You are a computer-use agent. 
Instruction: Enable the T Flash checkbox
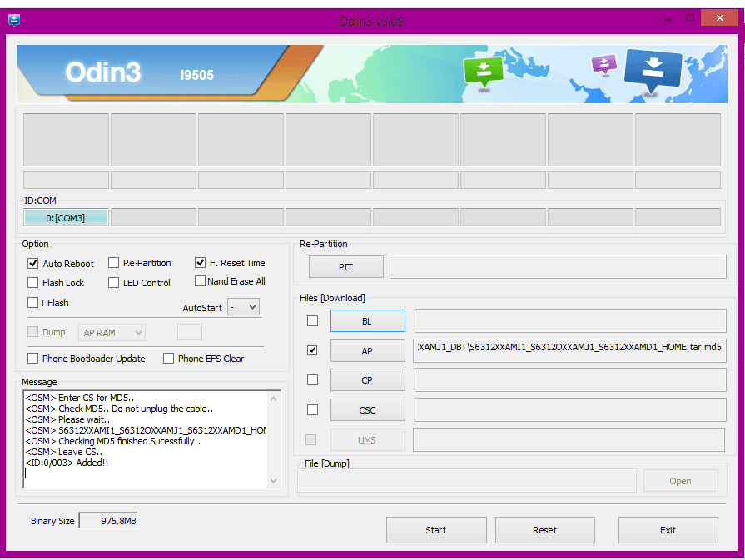tap(32, 303)
